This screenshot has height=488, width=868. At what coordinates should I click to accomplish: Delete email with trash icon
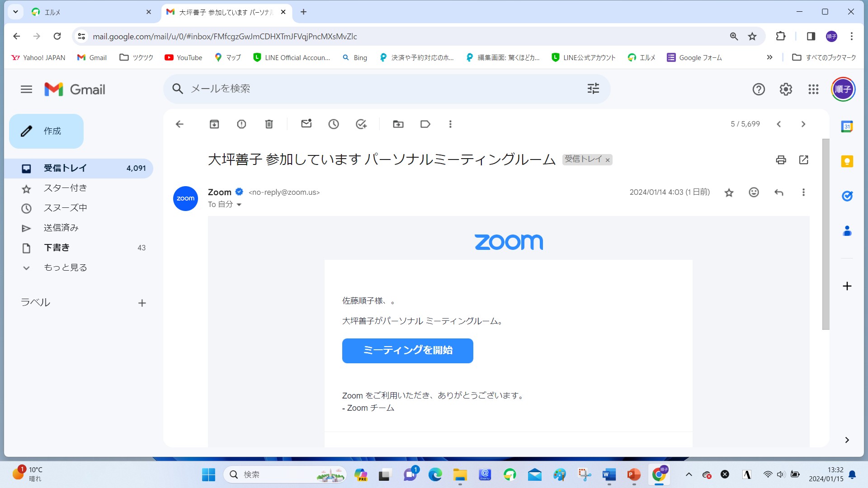[269, 124]
